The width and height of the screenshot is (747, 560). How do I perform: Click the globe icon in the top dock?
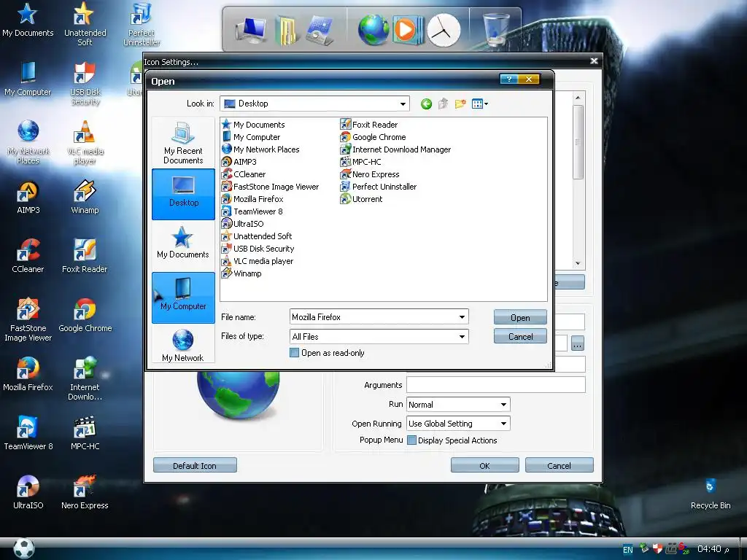(373, 29)
